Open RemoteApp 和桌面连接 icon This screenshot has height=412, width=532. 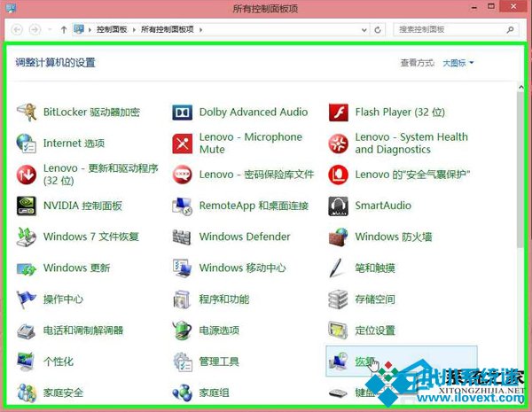182,206
